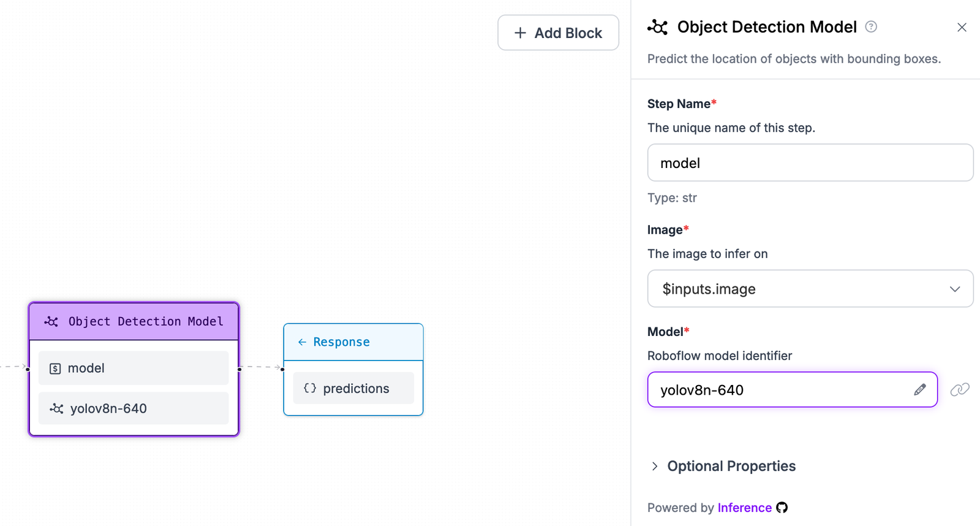Open the $inputs.image dropdown
The height and width of the screenshot is (526, 980).
[x=810, y=288]
